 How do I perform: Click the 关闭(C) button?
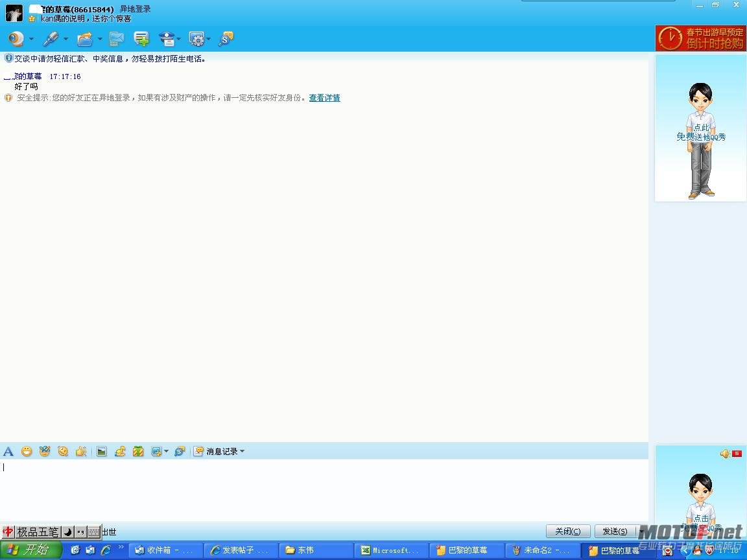[568, 531]
